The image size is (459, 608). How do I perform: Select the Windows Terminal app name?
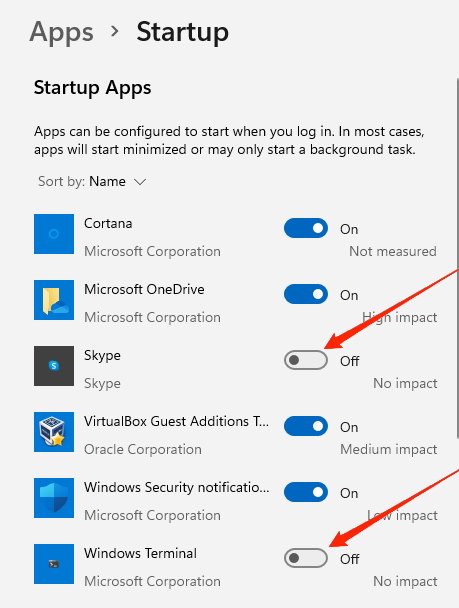coord(140,553)
